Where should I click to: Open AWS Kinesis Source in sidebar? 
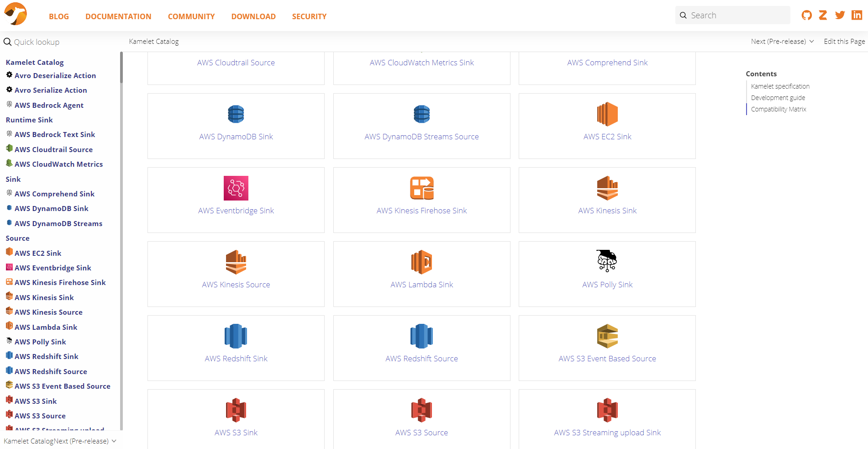[x=48, y=312]
